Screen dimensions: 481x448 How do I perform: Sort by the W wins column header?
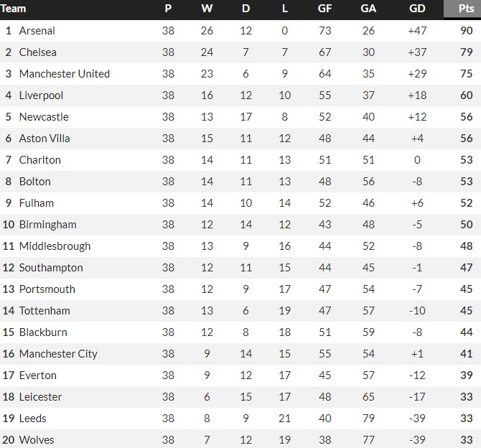coord(207,9)
